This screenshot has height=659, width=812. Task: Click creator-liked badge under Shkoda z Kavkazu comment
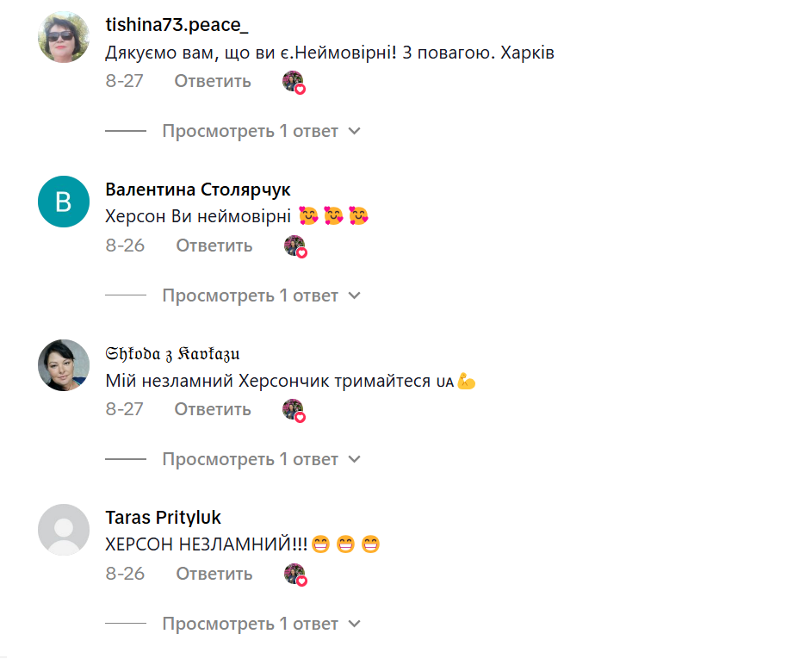point(294,410)
